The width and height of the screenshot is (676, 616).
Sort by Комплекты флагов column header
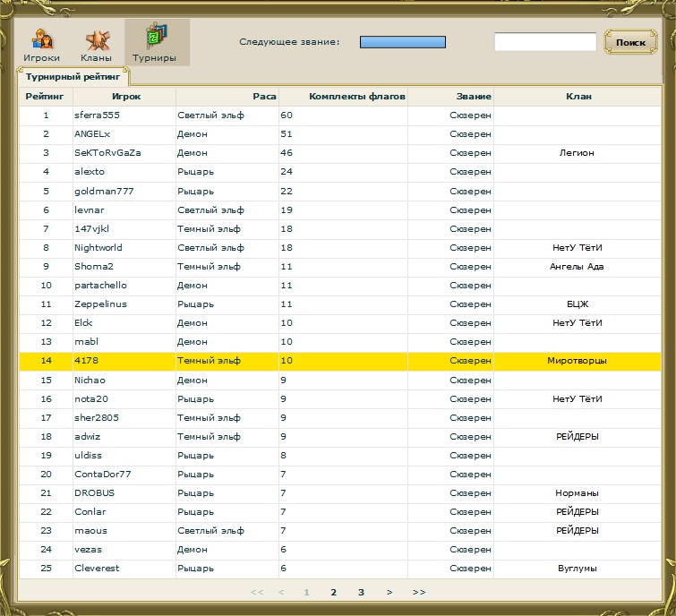pos(357,97)
